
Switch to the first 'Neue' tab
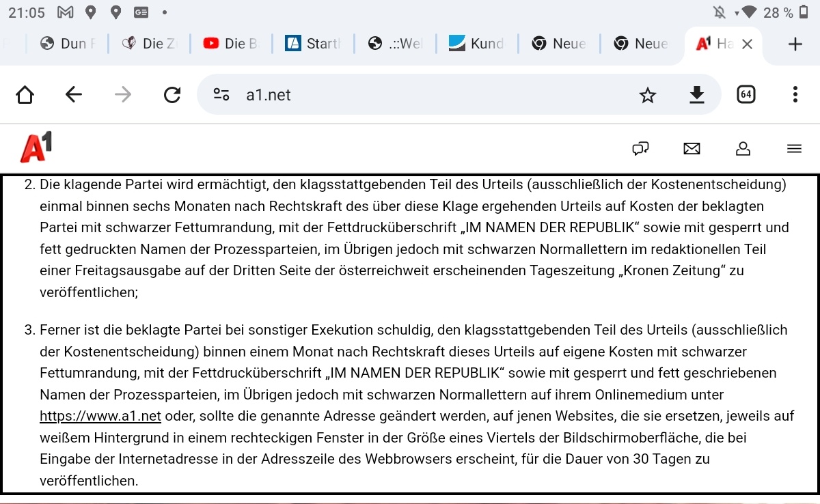558,44
